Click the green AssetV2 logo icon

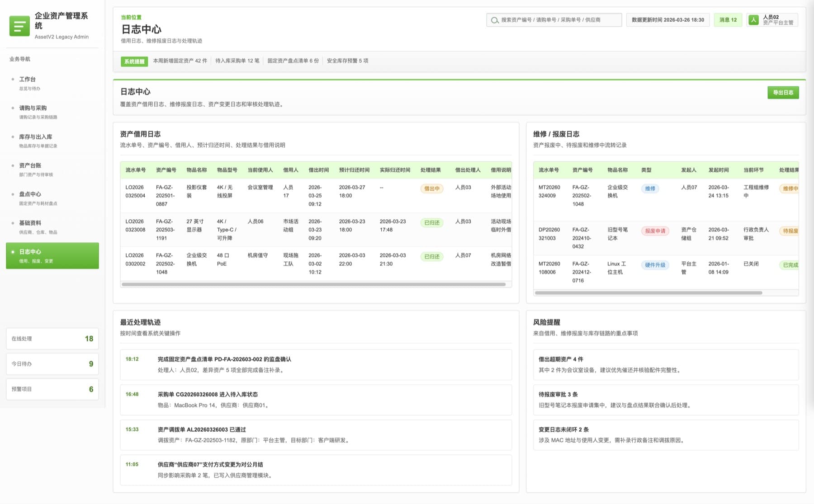[x=19, y=26]
